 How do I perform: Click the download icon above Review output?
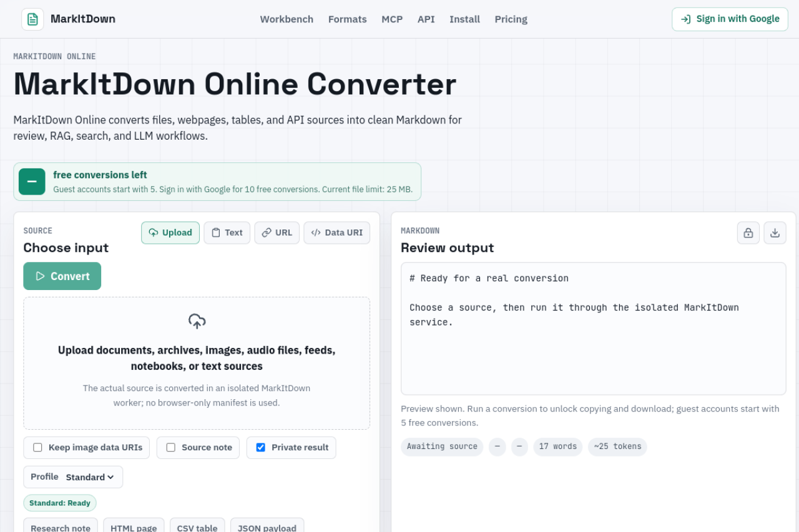coord(775,233)
